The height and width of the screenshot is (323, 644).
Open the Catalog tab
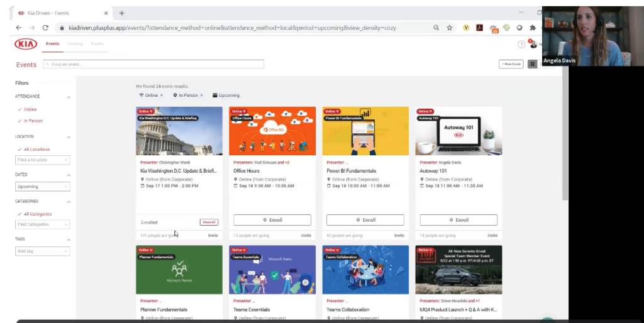(75, 43)
